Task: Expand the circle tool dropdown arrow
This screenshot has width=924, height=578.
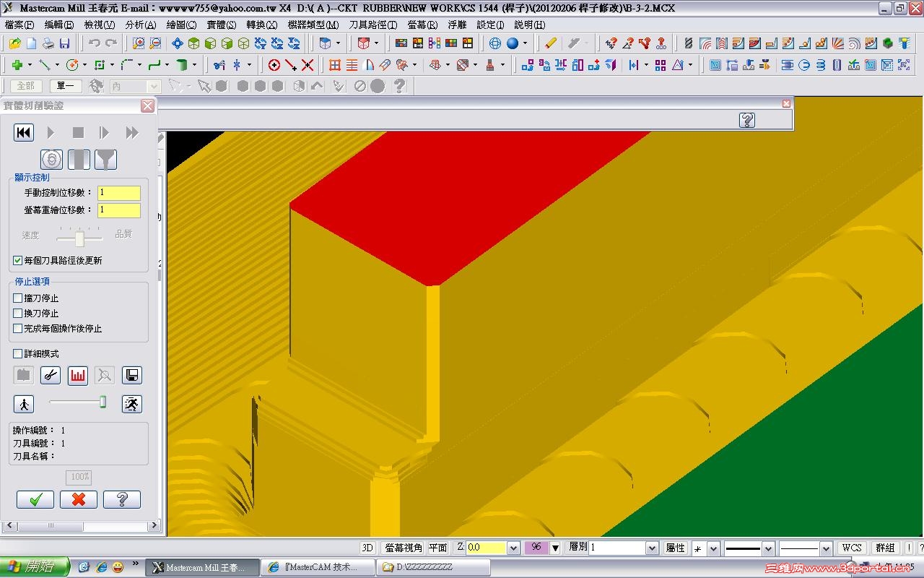Action: (x=84, y=65)
